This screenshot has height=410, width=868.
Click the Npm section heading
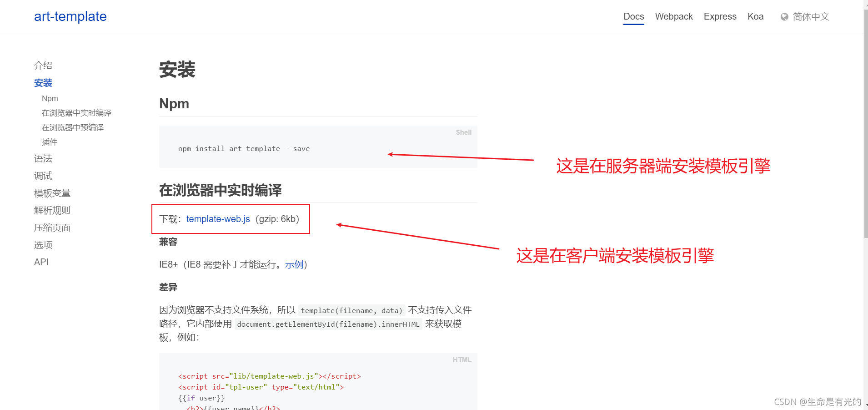click(x=174, y=104)
